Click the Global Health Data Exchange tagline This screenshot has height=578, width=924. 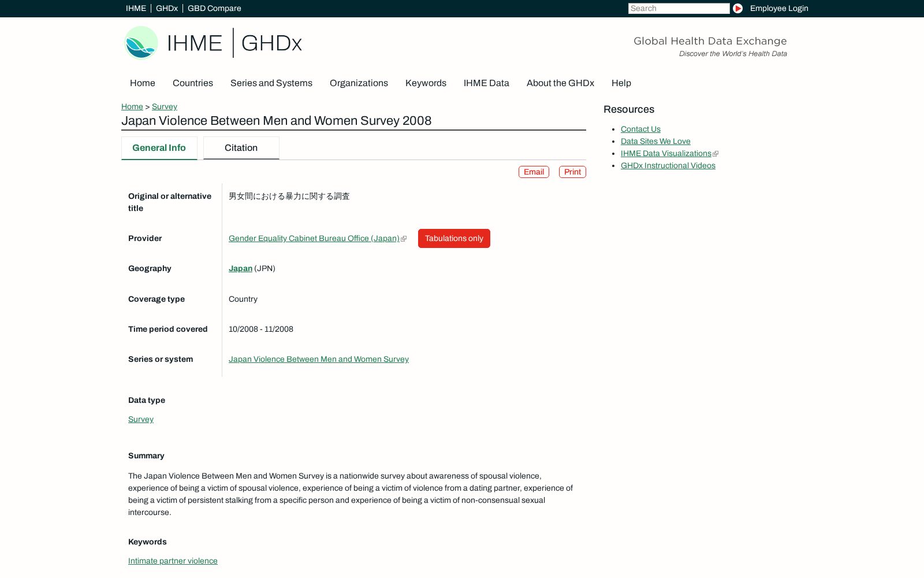710,41
